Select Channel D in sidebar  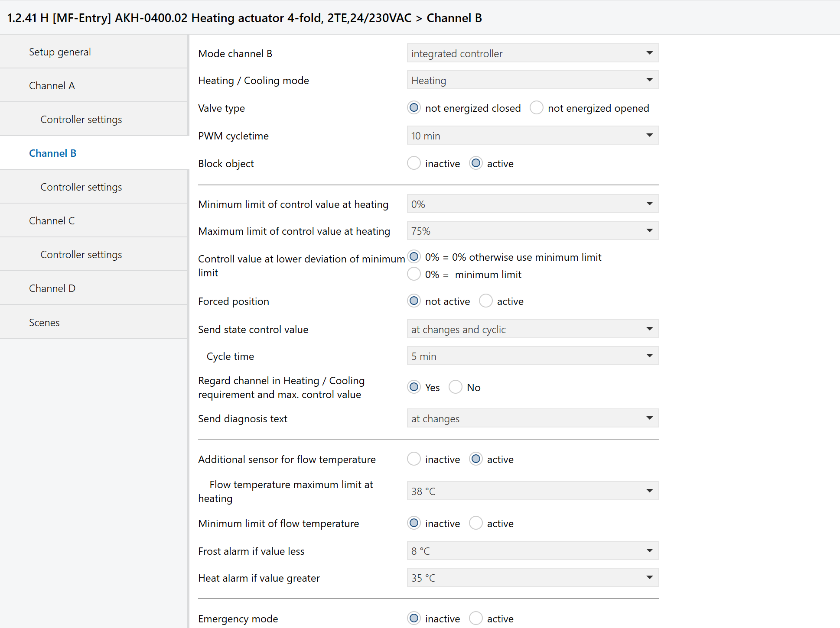[52, 288]
